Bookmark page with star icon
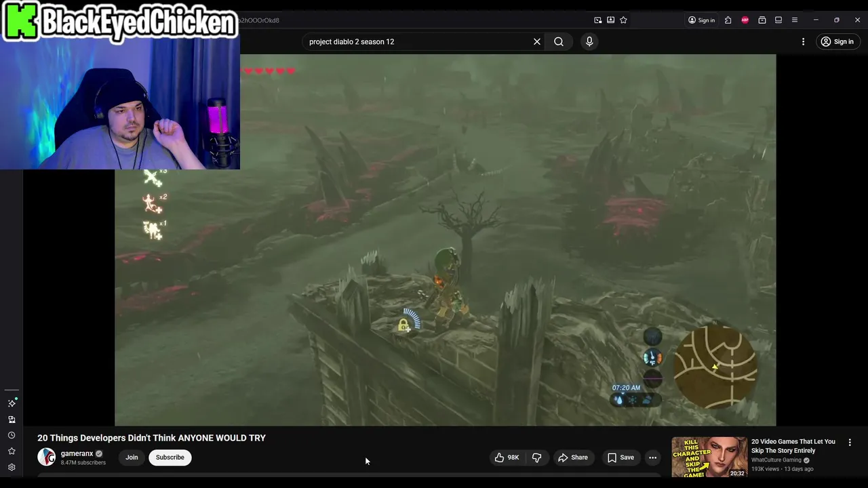Viewport: 868px width, 488px height. tap(623, 20)
